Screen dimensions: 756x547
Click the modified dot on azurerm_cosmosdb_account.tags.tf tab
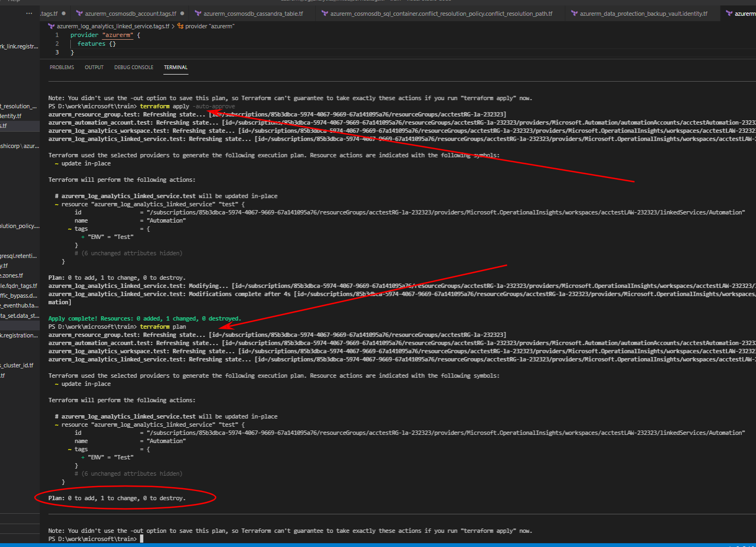(182, 14)
